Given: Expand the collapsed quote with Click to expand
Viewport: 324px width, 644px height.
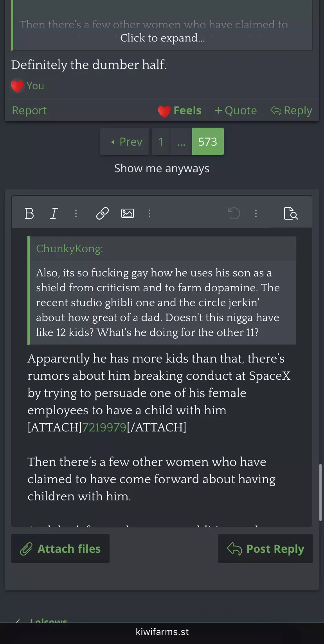Looking at the screenshot, I should [x=162, y=38].
